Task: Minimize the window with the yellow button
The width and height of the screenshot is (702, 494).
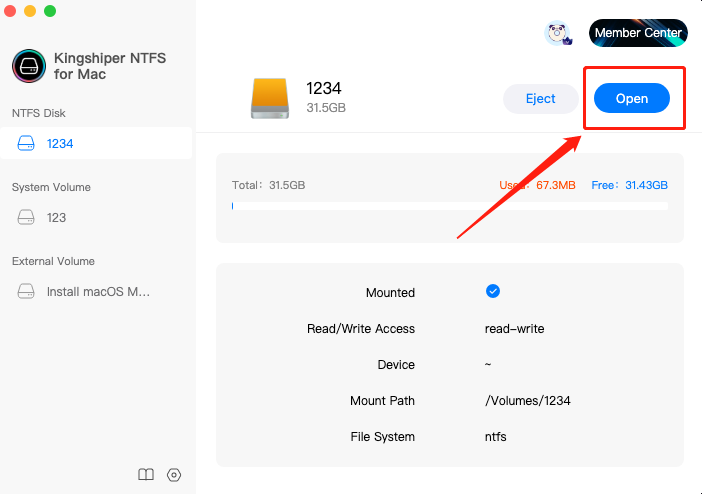Action: tap(30, 11)
